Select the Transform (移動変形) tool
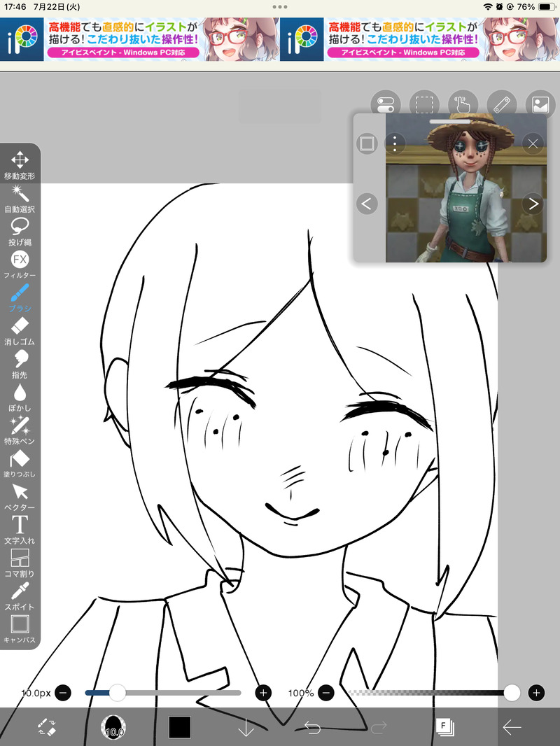Screen dimensions: 560x746 pyautogui.click(x=20, y=165)
